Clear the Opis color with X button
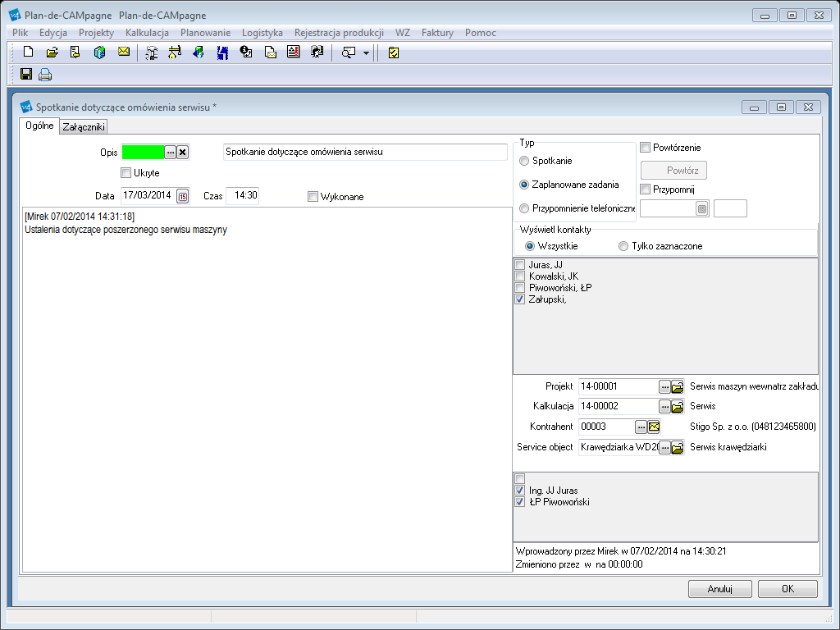 [x=183, y=152]
